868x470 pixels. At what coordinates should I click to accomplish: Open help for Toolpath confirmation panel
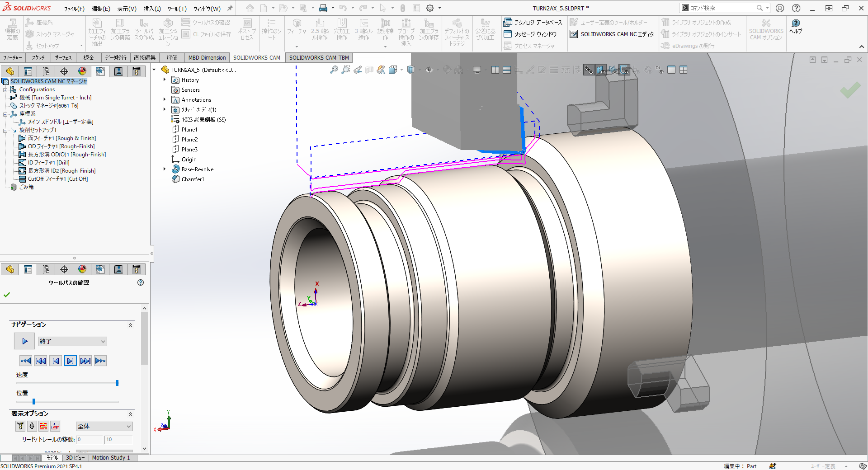tap(141, 282)
